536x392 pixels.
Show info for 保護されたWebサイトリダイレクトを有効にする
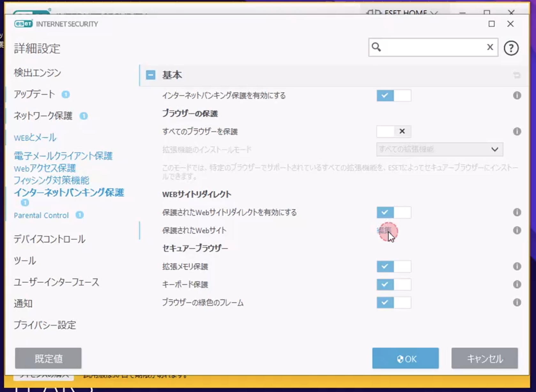517,212
